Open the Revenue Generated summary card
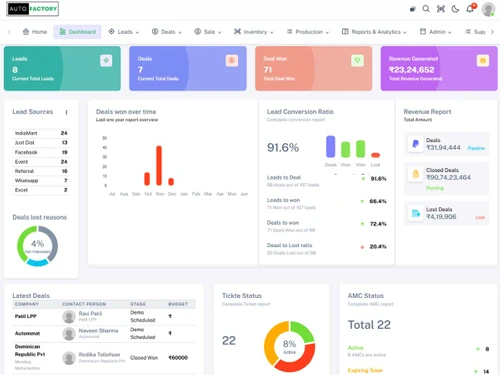Image resolution: width=500 pixels, height=375 pixels. click(x=439, y=68)
